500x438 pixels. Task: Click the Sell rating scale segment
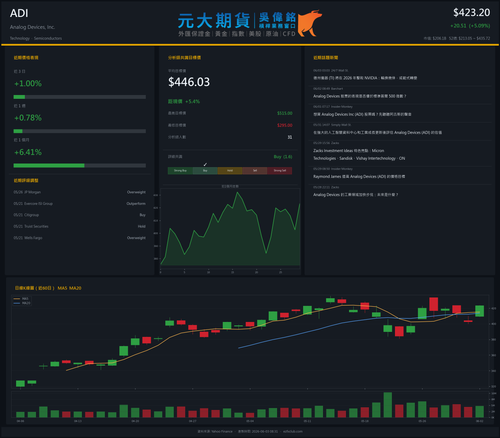tap(255, 171)
